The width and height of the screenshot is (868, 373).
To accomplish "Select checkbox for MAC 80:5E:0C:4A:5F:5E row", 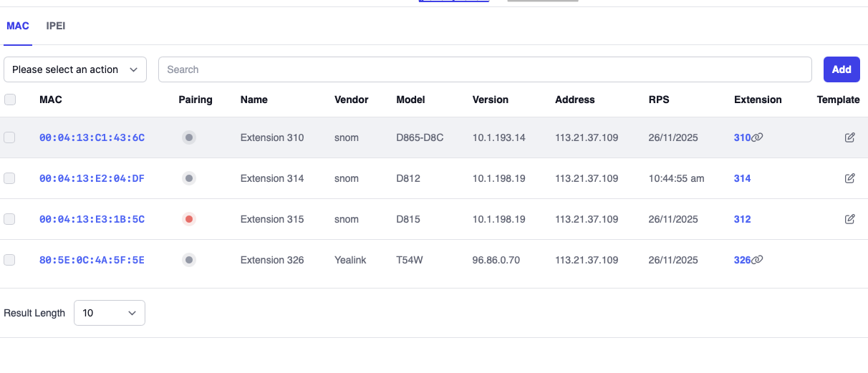I will (x=10, y=260).
